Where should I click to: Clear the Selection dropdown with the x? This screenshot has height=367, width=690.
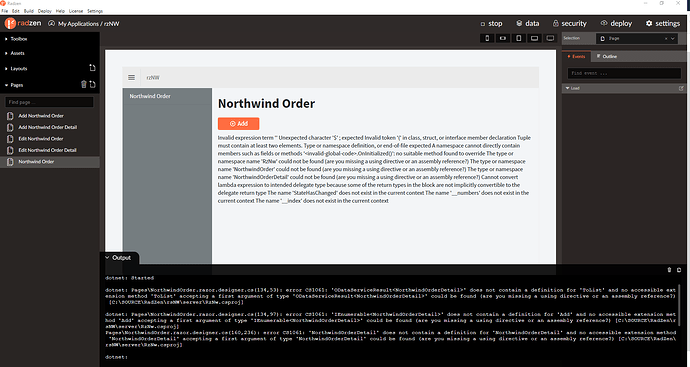pos(666,39)
